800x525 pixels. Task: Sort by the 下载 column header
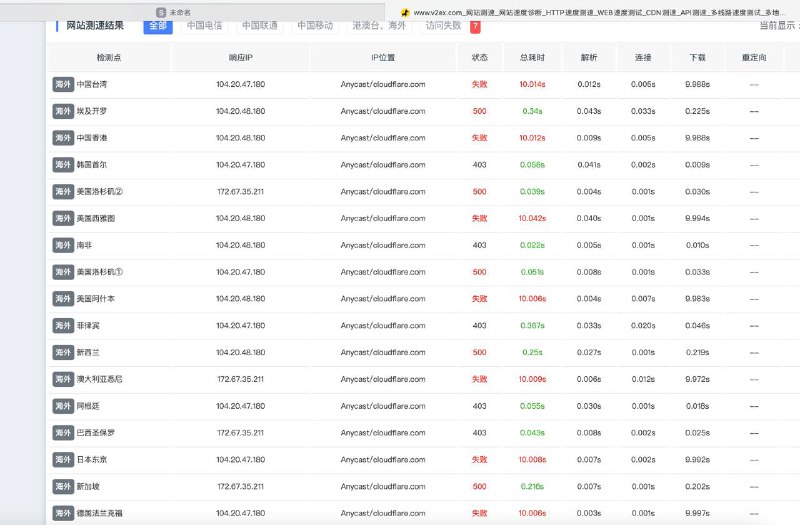(x=697, y=58)
